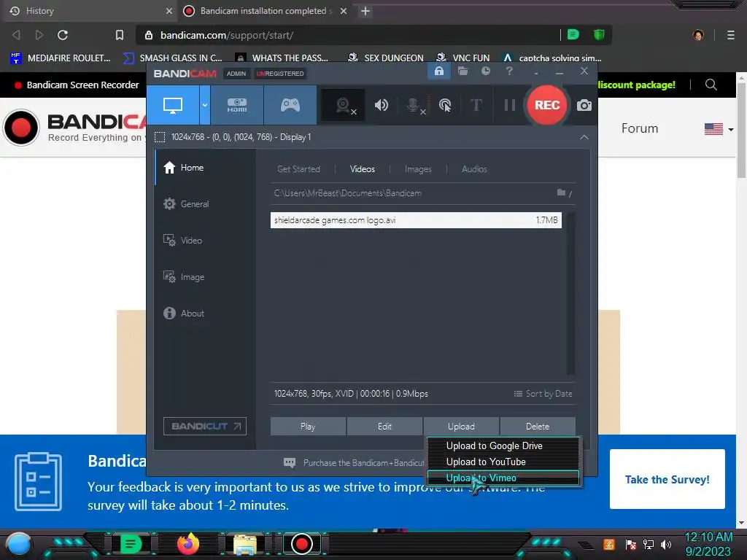The image size is (747, 560).
Task: Open the output folder icon in title bar
Action: click(x=462, y=71)
